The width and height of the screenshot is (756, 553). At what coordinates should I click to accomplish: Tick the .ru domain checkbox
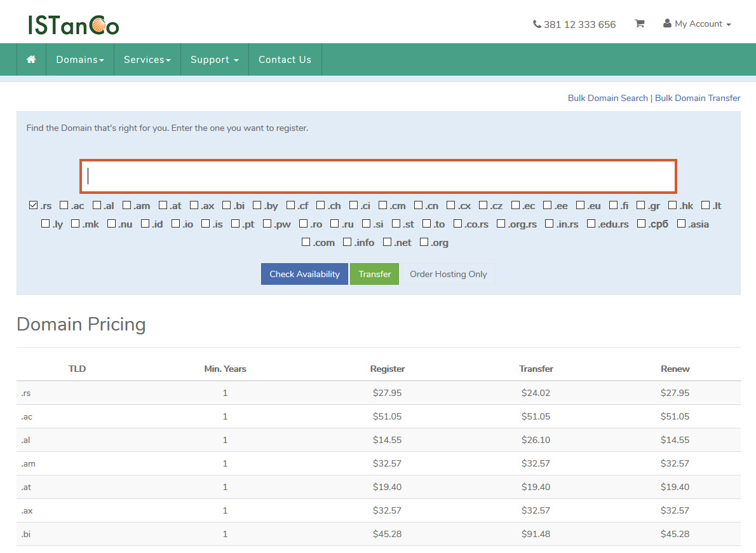tap(335, 223)
